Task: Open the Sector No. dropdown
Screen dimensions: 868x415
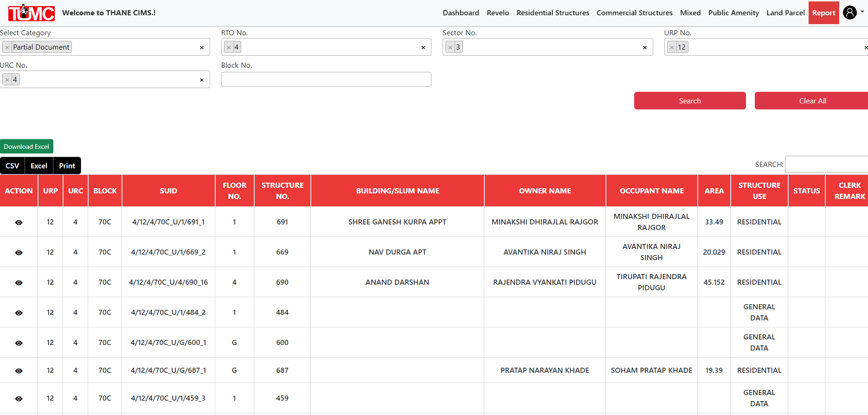Action: pyautogui.click(x=548, y=47)
